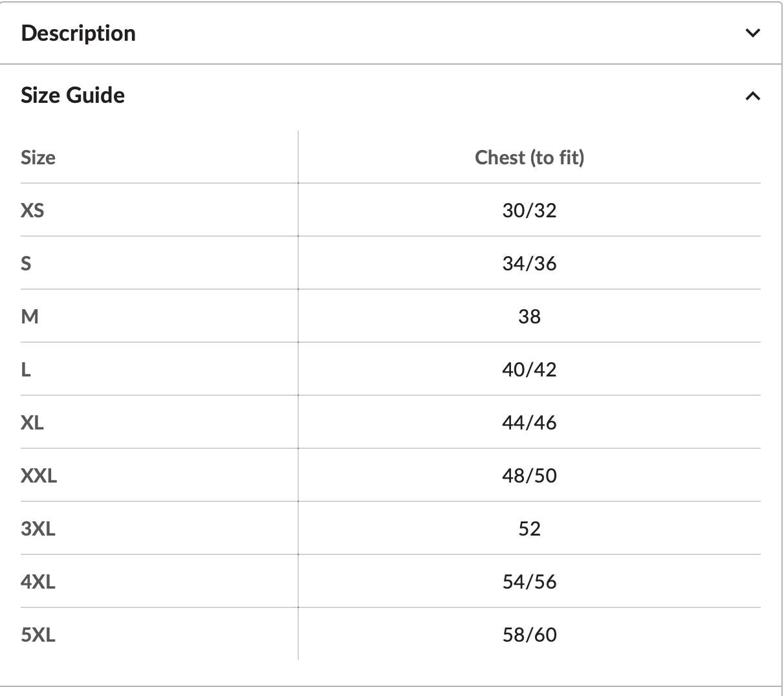The height and width of the screenshot is (696, 784).
Task: Collapse the Size Guide chevron
Action: 752,96
